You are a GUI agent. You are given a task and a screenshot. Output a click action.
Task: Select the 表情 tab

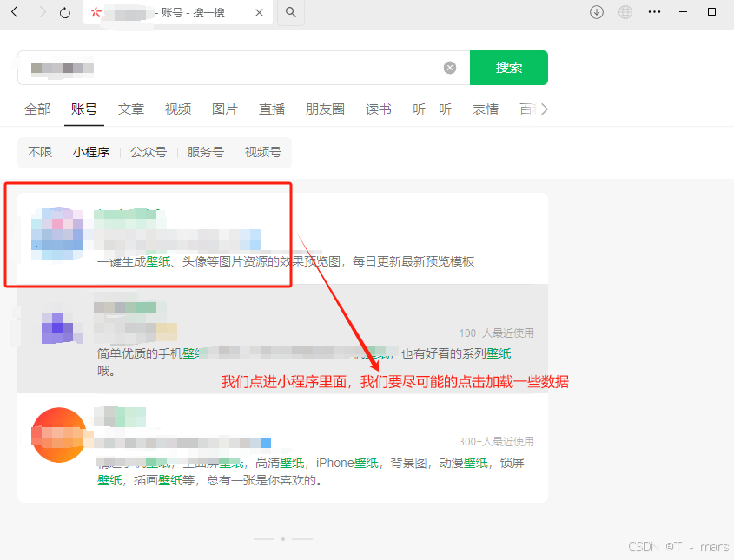486,109
